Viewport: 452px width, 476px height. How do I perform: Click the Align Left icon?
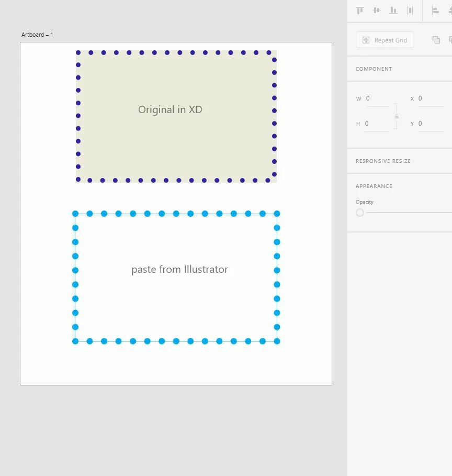(x=435, y=10)
